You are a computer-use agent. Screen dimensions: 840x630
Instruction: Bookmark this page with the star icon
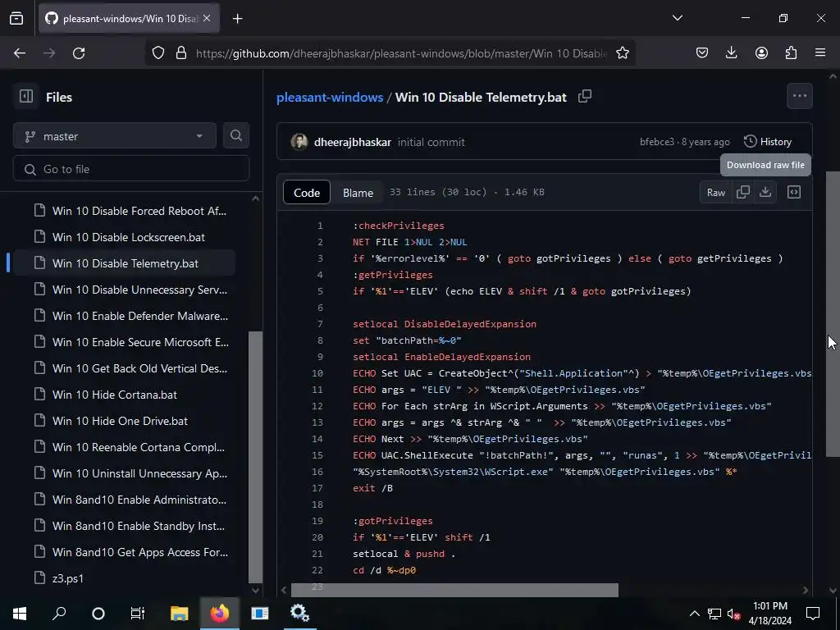(x=622, y=53)
